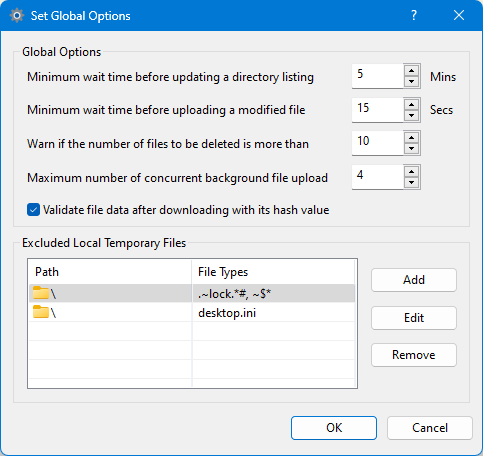The width and height of the screenshot is (483, 456).
Task: Increase directory listing wait minutes
Action: pyautogui.click(x=412, y=71)
